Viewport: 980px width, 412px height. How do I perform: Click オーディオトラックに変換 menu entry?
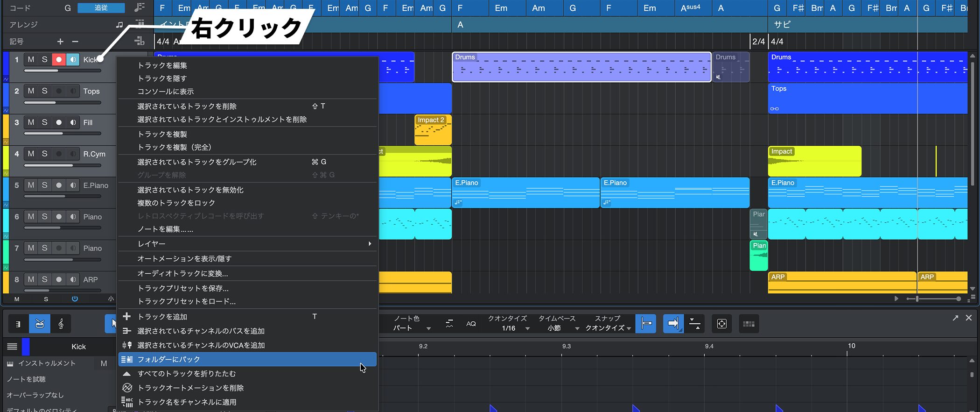tap(182, 274)
